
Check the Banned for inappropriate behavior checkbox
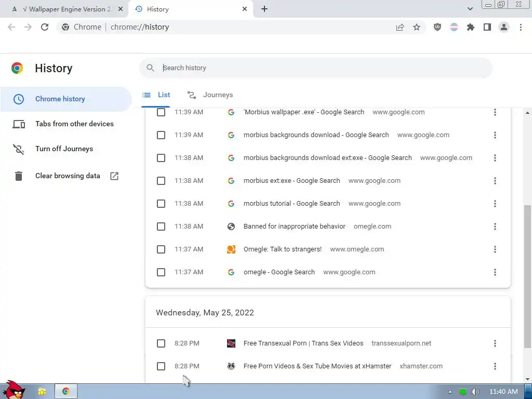[161, 227]
